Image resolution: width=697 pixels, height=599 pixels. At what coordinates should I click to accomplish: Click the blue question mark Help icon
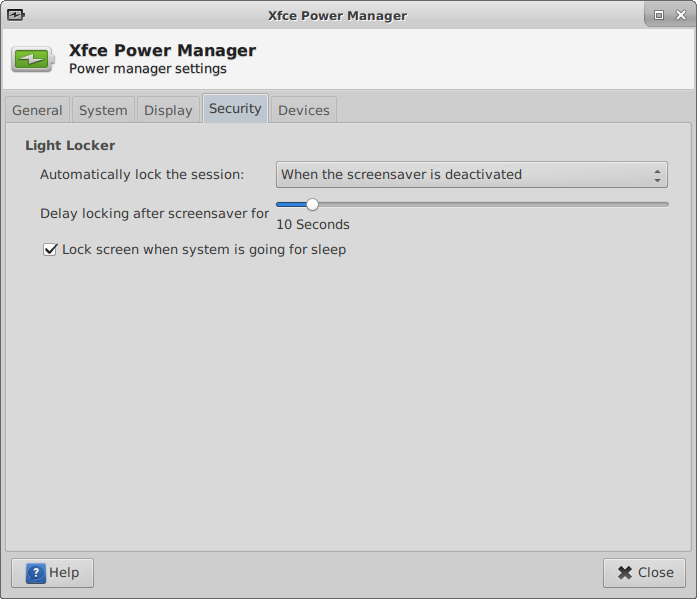[x=35, y=573]
